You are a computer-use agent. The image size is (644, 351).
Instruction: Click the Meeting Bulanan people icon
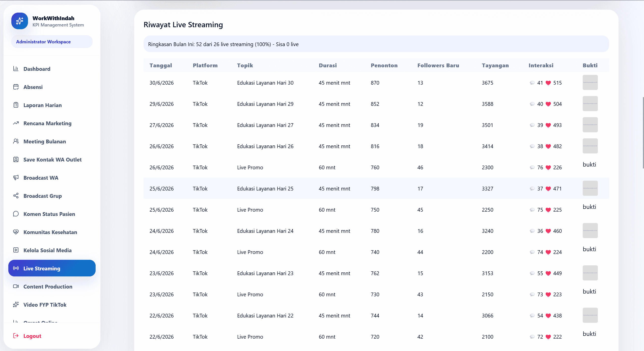pyautogui.click(x=16, y=141)
